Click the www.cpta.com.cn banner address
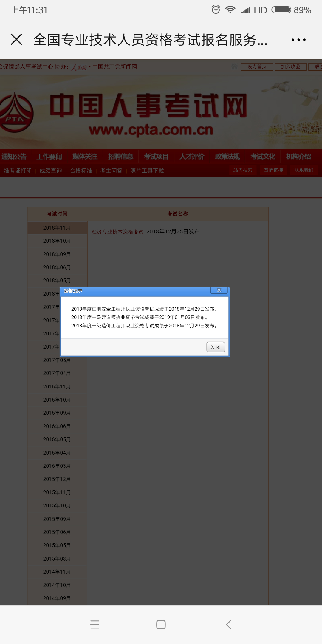 [x=151, y=130]
